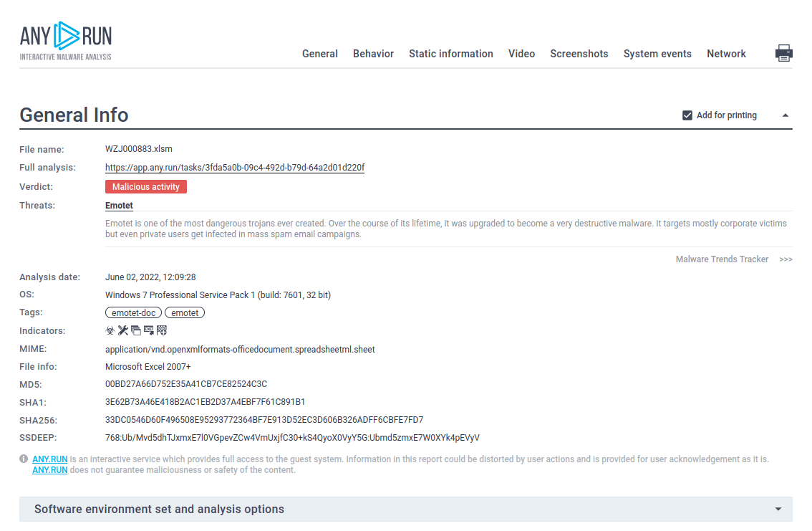Click the emotet-doc tag
Screen dimensions: 812x531
coord(133,312)
